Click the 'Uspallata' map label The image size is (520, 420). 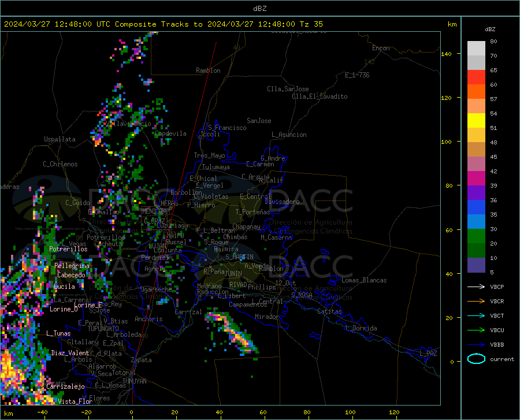60,139
